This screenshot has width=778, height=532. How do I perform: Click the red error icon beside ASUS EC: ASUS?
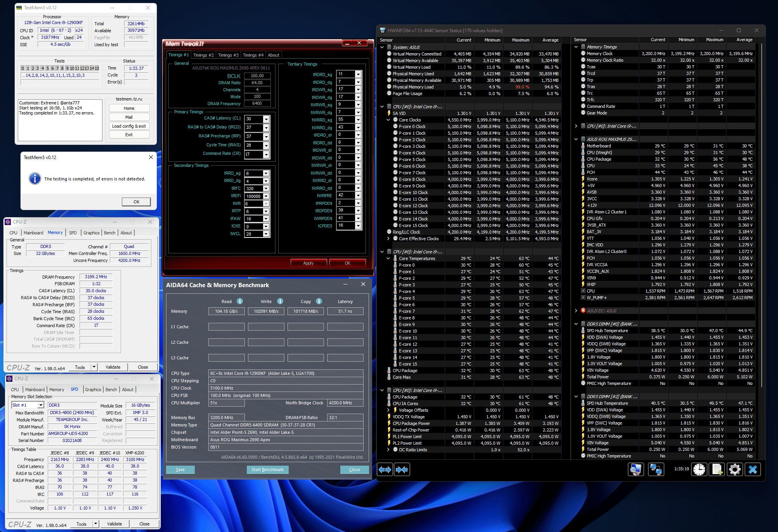click(583, 310)
